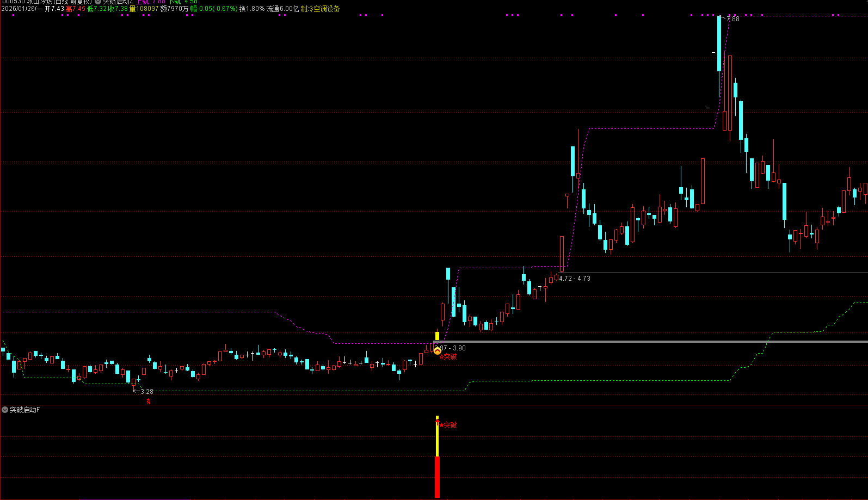Select the 3.28 low price label

click(147, 391)
